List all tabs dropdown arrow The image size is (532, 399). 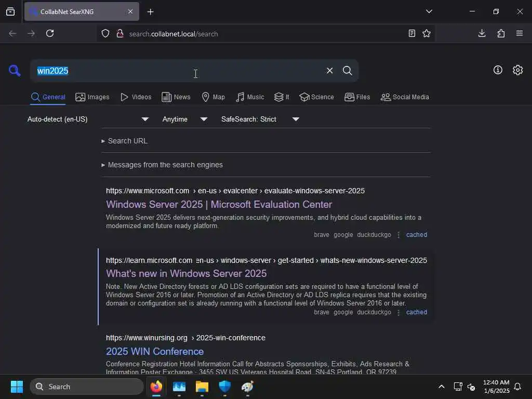(429, 11)
